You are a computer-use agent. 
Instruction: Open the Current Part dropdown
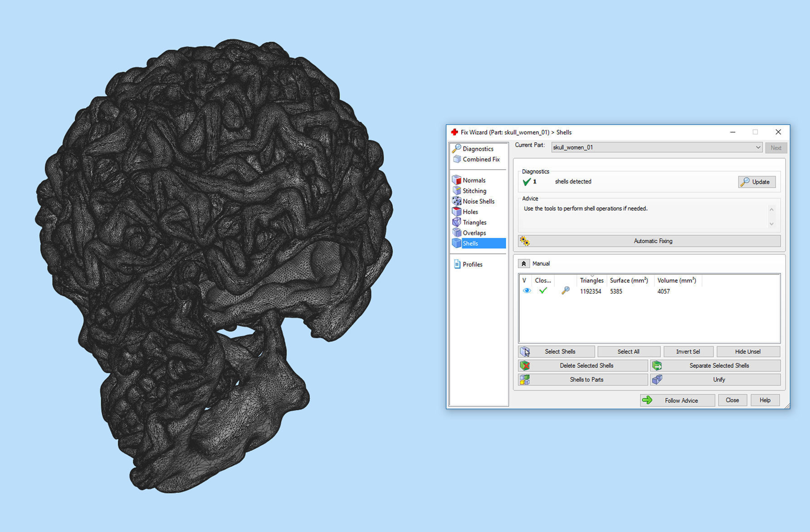point(656,147)
